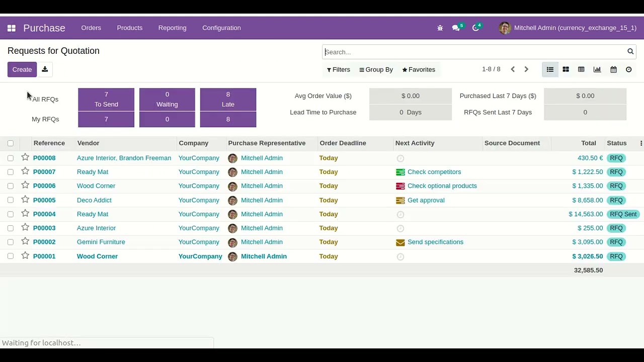The height and width of the screenshot is (362, 644).
Task: Click the debug bug icon
Action: (440, 28)
